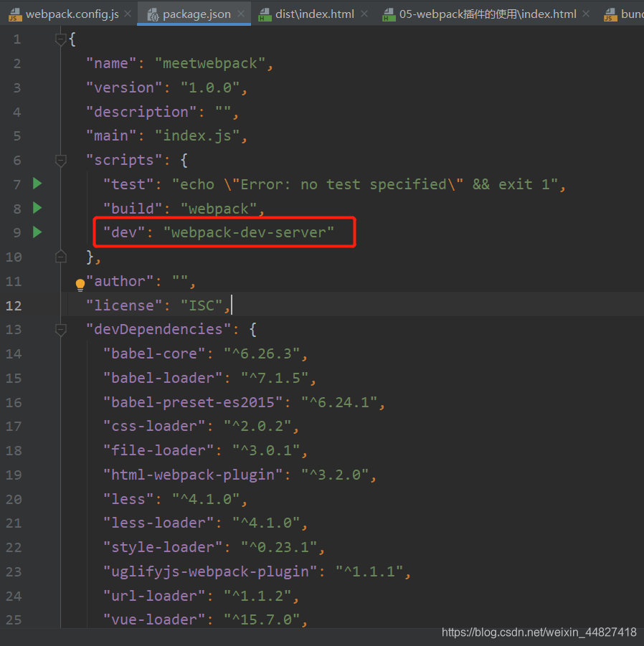The image size is (644, 646).
Task: Click the "name" key on line 2
Action: (111, 63)
